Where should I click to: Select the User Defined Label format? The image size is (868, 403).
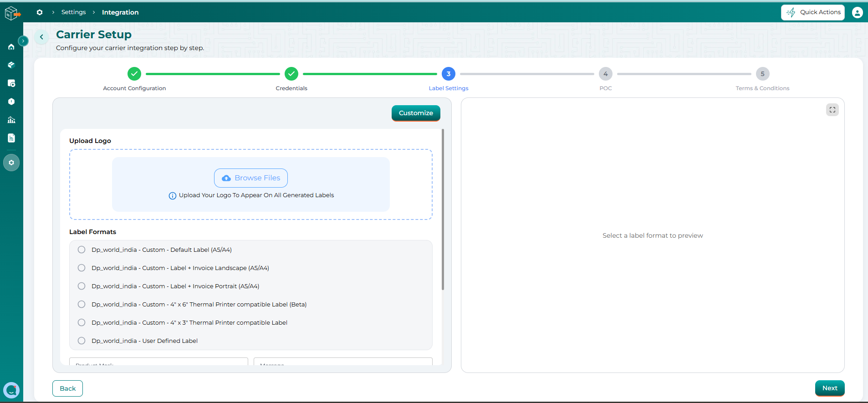(82, 341)
